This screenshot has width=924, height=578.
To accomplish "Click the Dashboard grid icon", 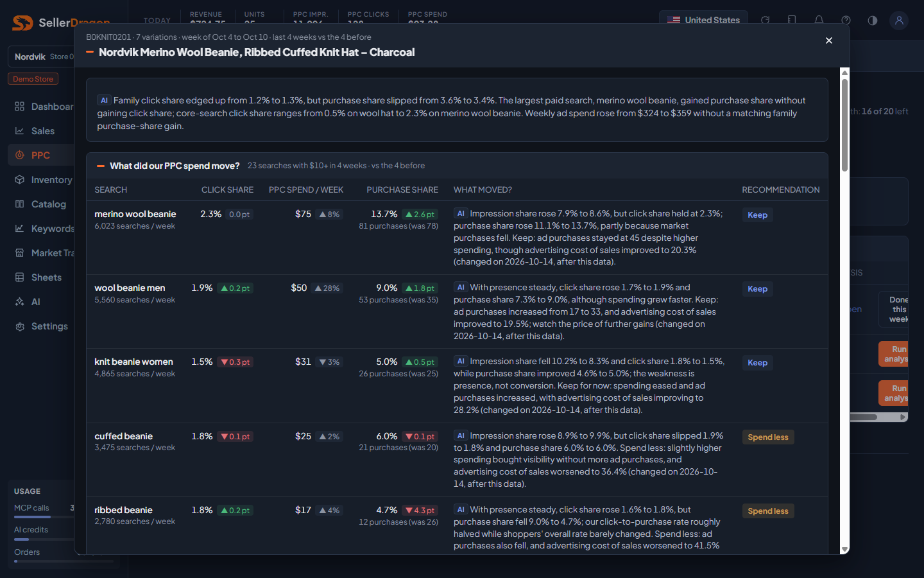I will [x=20, y=107].
